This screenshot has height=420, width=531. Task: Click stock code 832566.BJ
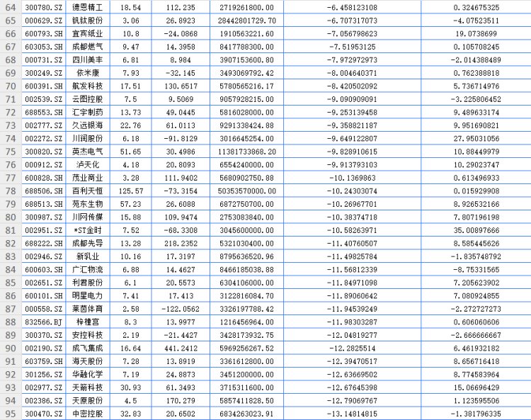tap(44, 322)
